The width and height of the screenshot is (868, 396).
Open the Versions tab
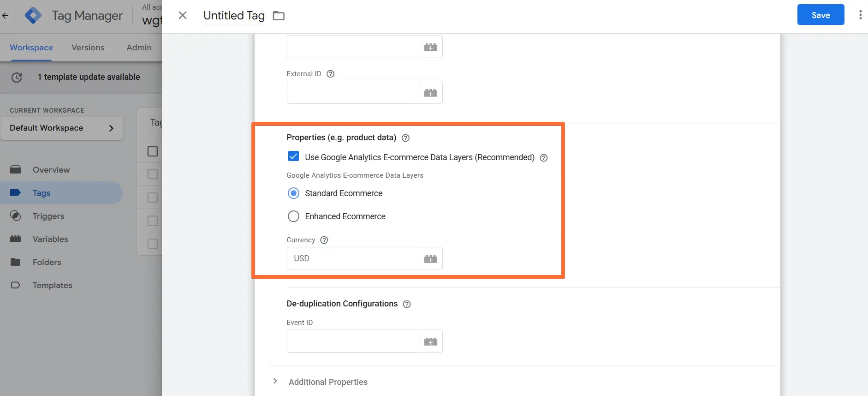(x=88, y=48)
